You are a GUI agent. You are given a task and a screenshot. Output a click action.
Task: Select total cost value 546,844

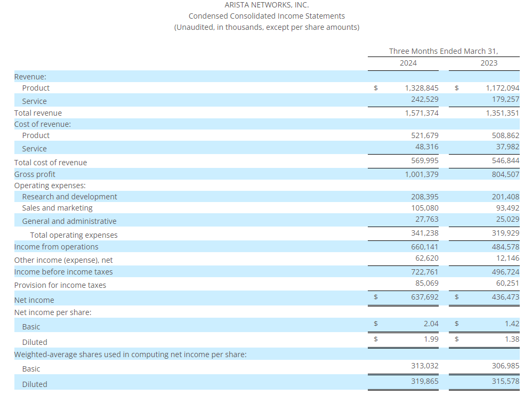[x=505, y=160]
